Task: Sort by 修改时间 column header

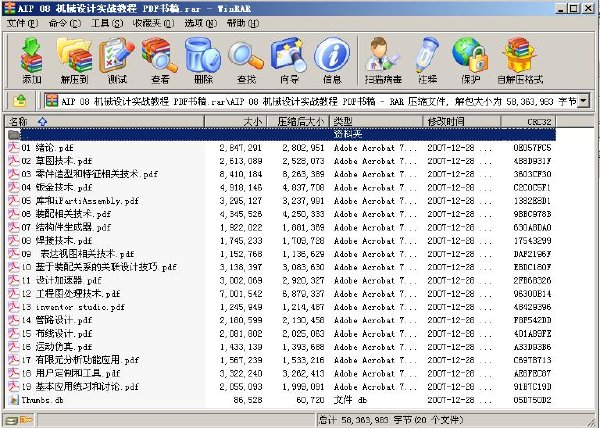Action: pos(462,122)
